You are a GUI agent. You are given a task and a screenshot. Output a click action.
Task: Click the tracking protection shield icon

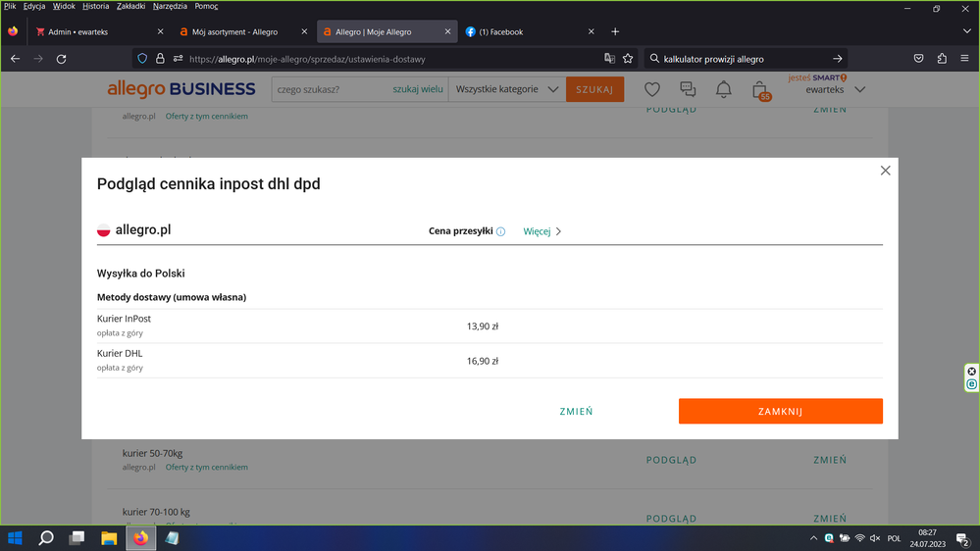(x=142, y=59)
